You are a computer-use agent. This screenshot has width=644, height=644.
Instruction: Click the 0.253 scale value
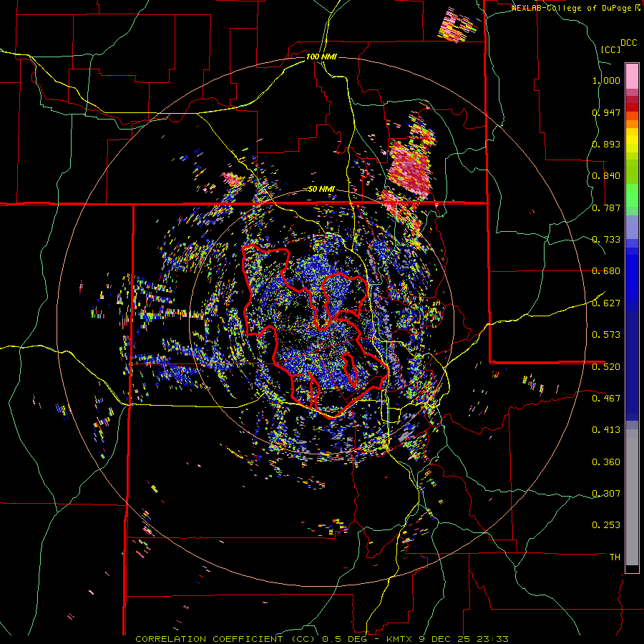coord(606,525)
